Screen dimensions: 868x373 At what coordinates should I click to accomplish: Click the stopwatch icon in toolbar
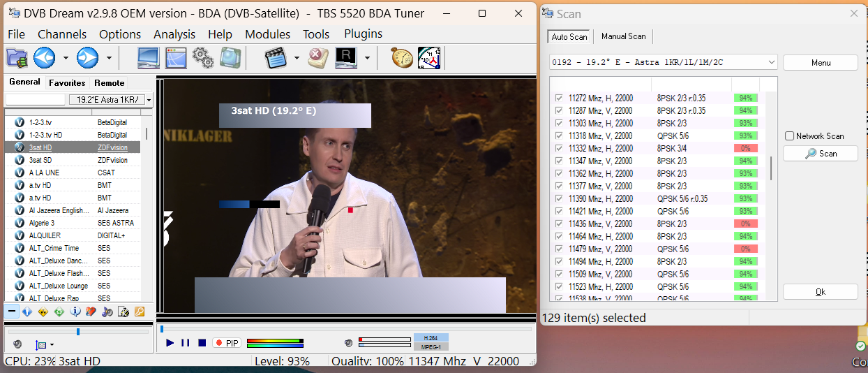pos(401,58)
